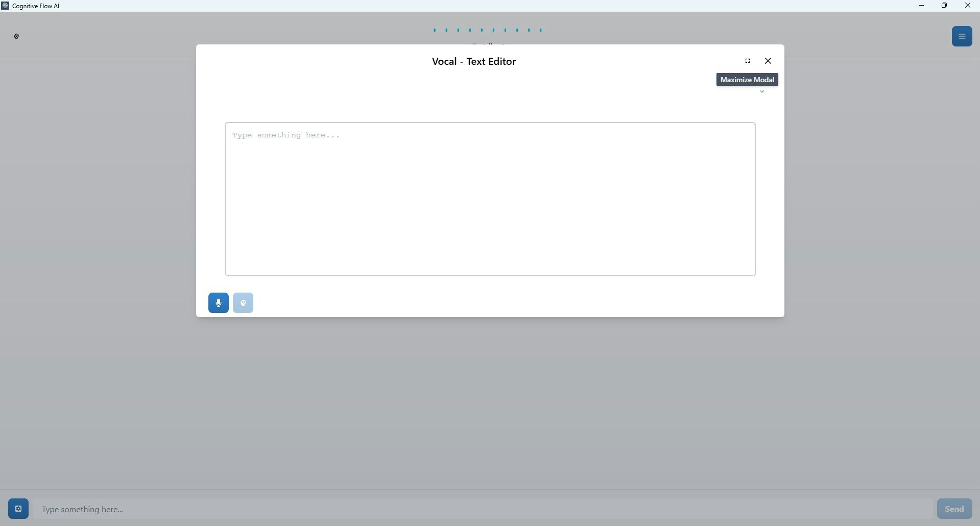Click the Maximize Modal fullscreen icon
980x526 pixels.
(x=747, y=60)
